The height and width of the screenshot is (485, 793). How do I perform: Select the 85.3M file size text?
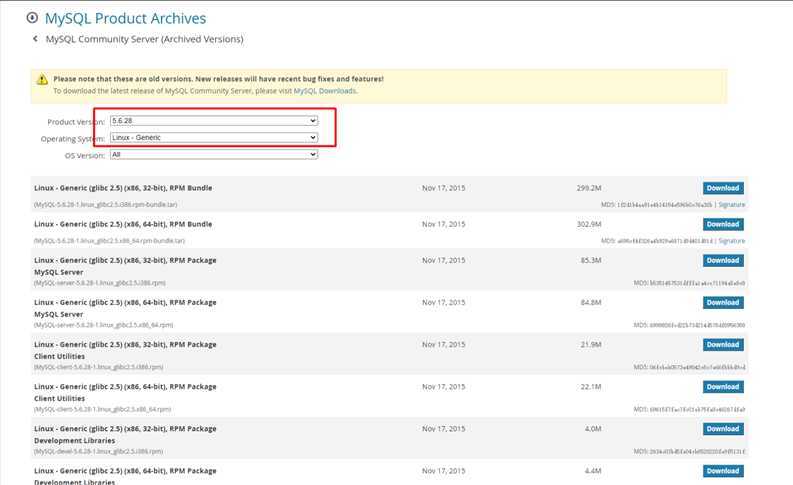point(591,260)
